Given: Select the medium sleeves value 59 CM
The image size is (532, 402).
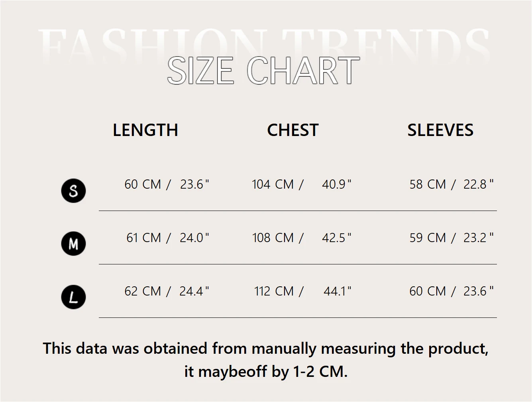Looking at the screenshot, I should coord(428,238).
